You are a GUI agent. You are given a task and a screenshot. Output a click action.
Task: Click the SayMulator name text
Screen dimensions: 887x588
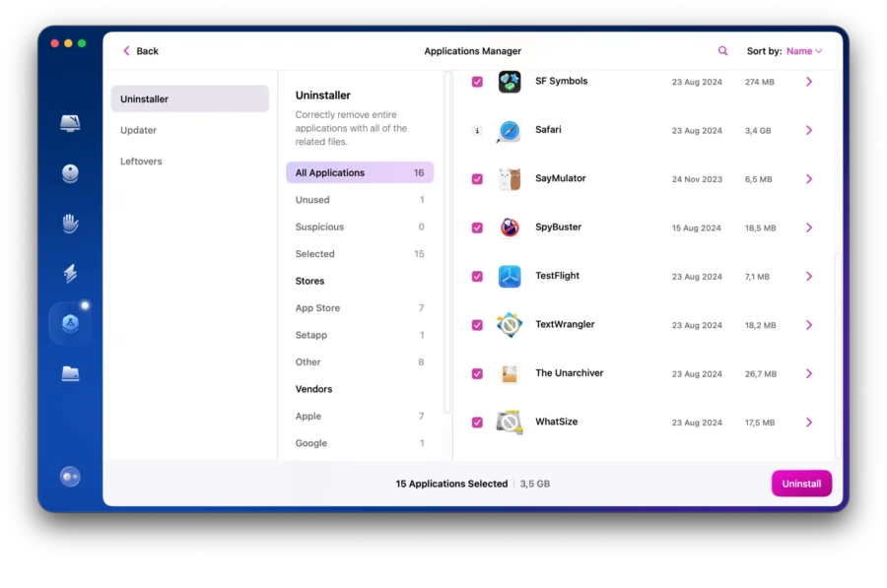[561, 178]
